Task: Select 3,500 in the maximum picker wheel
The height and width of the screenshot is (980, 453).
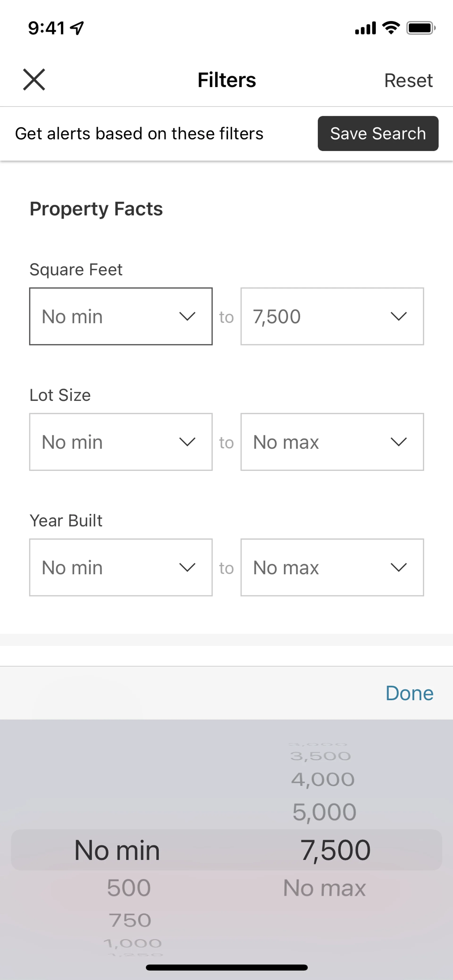Action: [x=321, y=756]
